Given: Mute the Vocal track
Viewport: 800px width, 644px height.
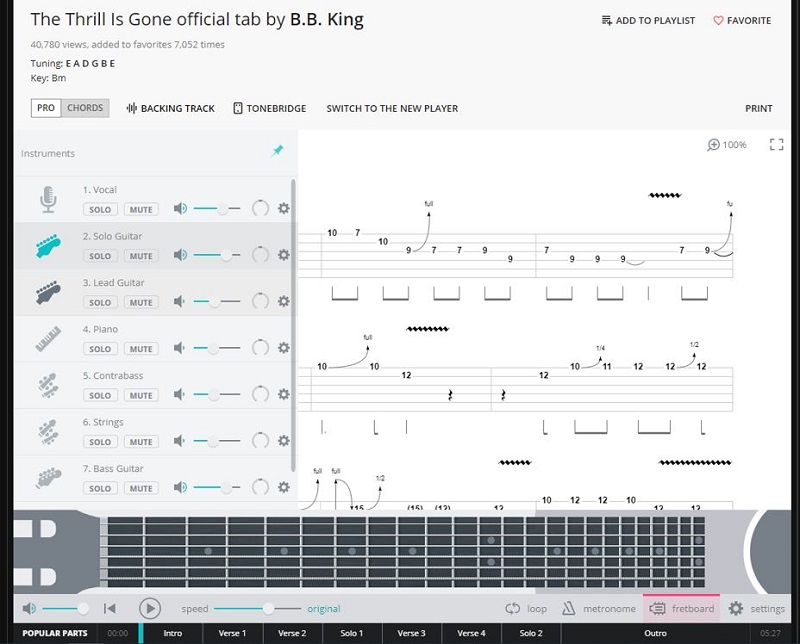Looking at the screenshot, I should click(x=141, y=209).
